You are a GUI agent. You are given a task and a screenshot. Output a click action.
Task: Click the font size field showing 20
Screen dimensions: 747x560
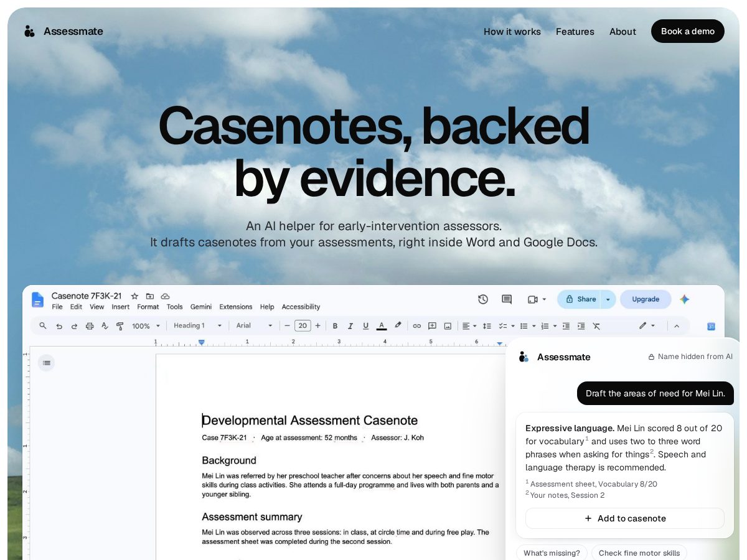click(x=303, y=325)
